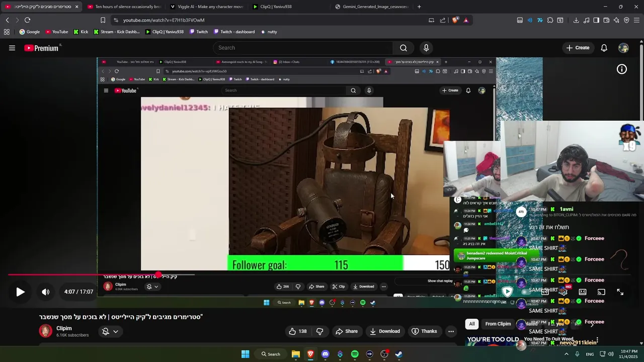The height and width of the screenshot is (362, 644).
Task: Dislike this video
Action: [320, 331]
